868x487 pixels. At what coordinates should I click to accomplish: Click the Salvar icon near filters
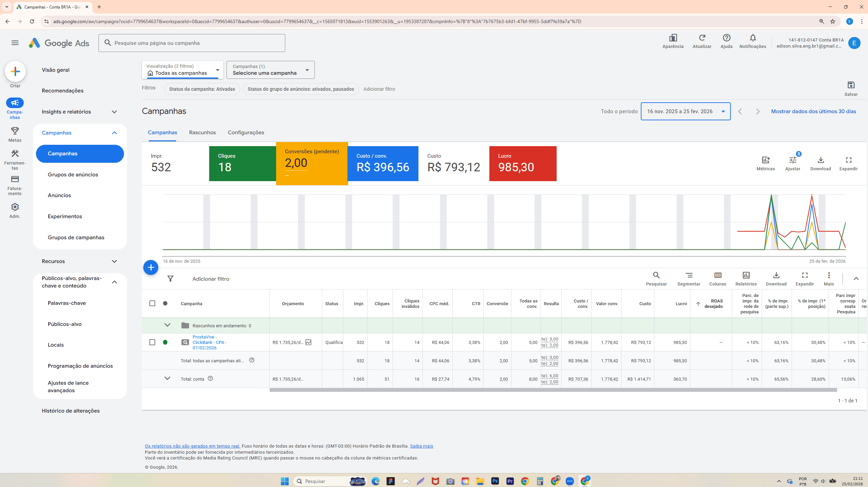pos(851,85)
